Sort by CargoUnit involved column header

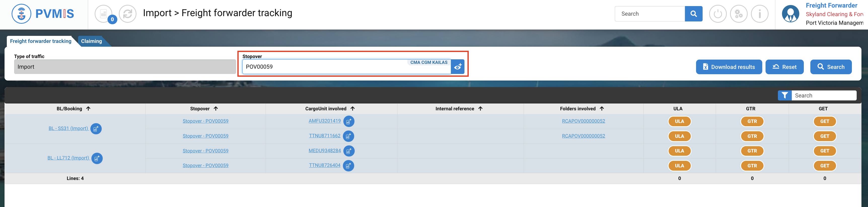[x=352, y=109]
